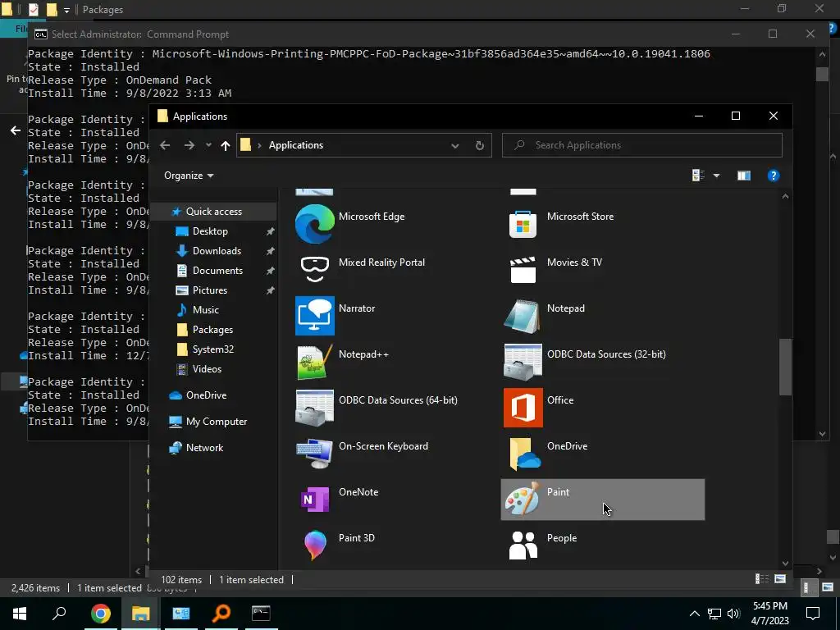Select the OneNote app icon

pos(314,500)
